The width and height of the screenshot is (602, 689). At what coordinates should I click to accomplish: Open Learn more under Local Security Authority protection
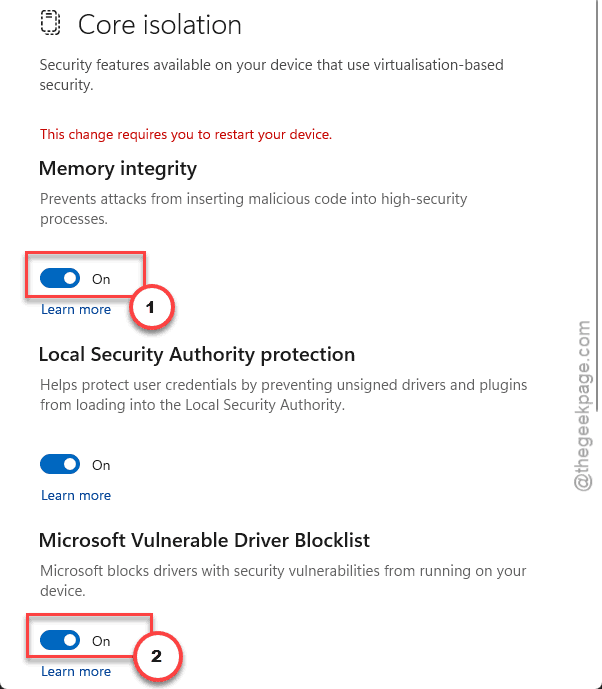pos(76,495)
